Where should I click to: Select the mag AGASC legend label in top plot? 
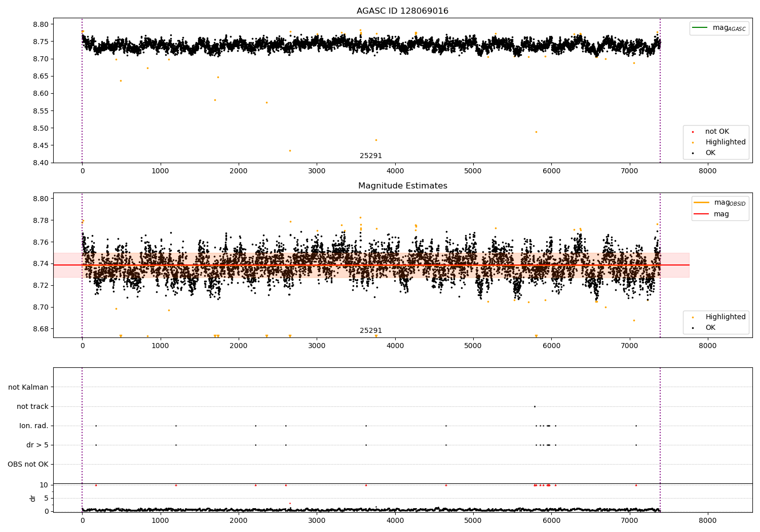(x=729, y=28)
